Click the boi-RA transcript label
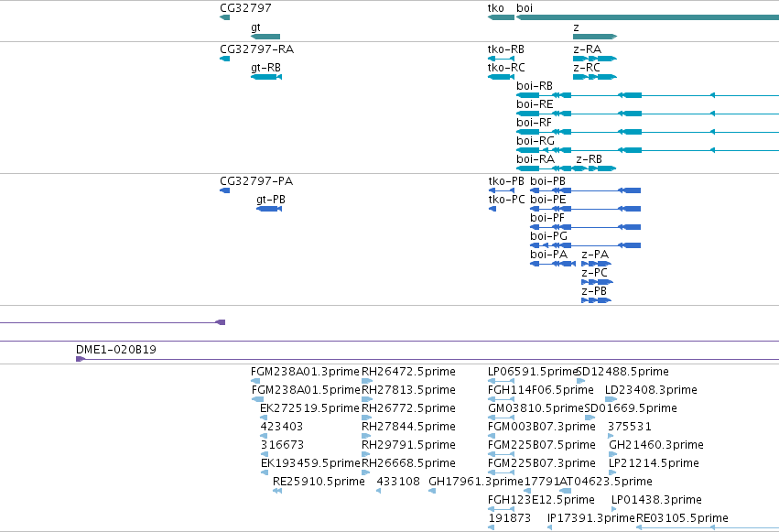This screenshot has width=779, height=532. point(536,159)
